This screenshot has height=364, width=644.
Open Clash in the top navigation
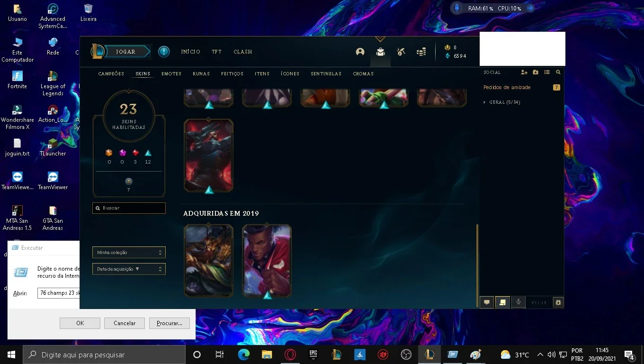243,52
